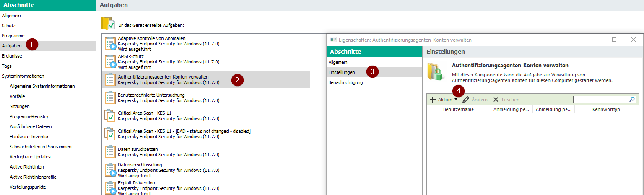Click the Datenverschlüsselung task icon
Image resolution: width=644 pixels, height=195 pixels.
pyautogui.click(x=110, y=170)
